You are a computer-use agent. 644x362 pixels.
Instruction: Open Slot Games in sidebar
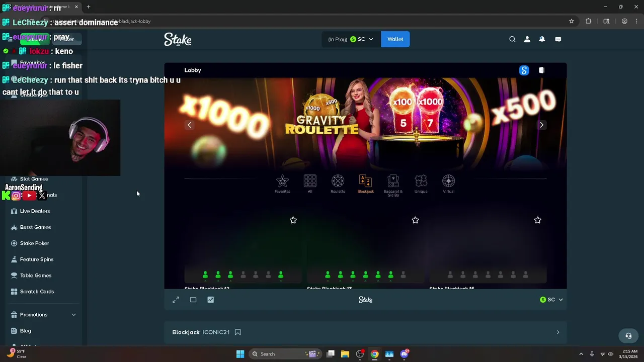pyautogui.click(x=34, y=179)
